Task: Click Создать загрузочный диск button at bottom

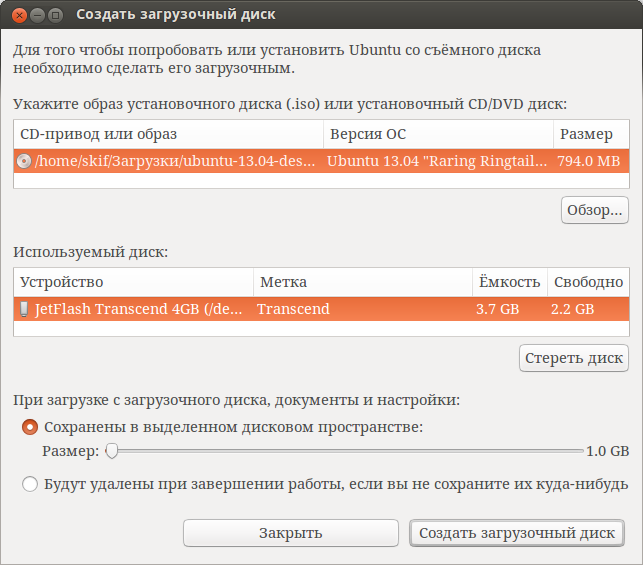Action: click(517, 533)
